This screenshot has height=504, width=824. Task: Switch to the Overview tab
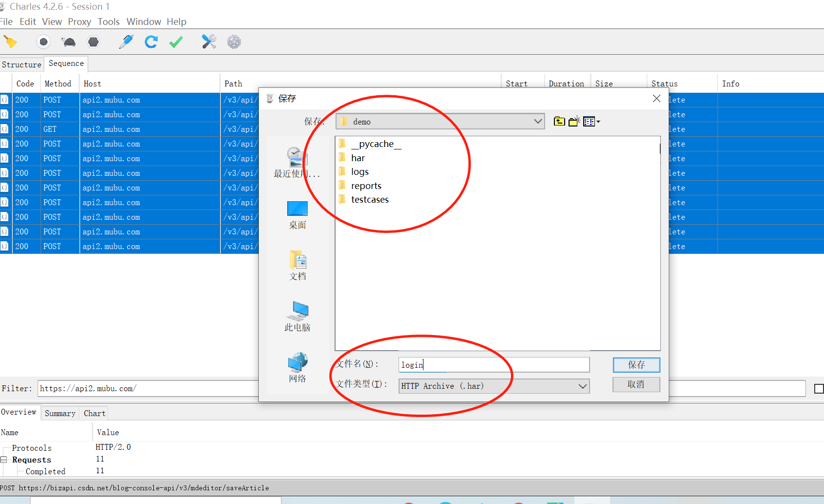pyautogui.click(x=19, y=412)
